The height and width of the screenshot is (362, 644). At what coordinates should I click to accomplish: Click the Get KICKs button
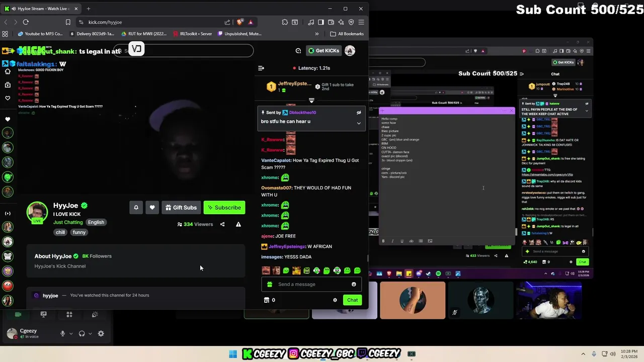coord(324,51)
